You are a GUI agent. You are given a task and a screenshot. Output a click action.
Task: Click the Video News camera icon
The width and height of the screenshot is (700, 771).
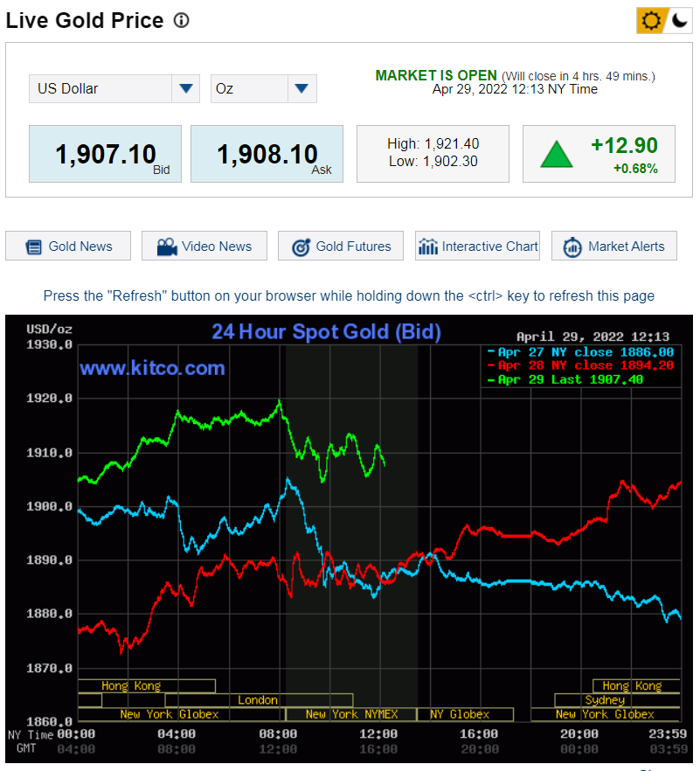point(167,247)
